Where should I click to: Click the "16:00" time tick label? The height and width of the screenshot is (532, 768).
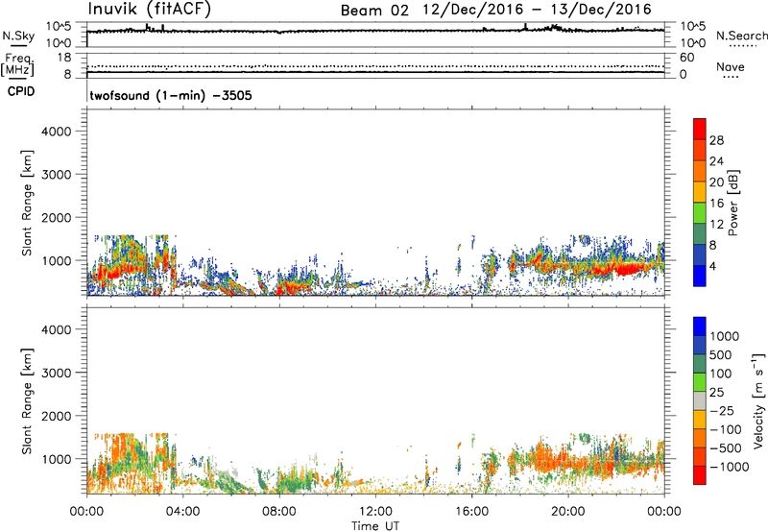(471, 512)
